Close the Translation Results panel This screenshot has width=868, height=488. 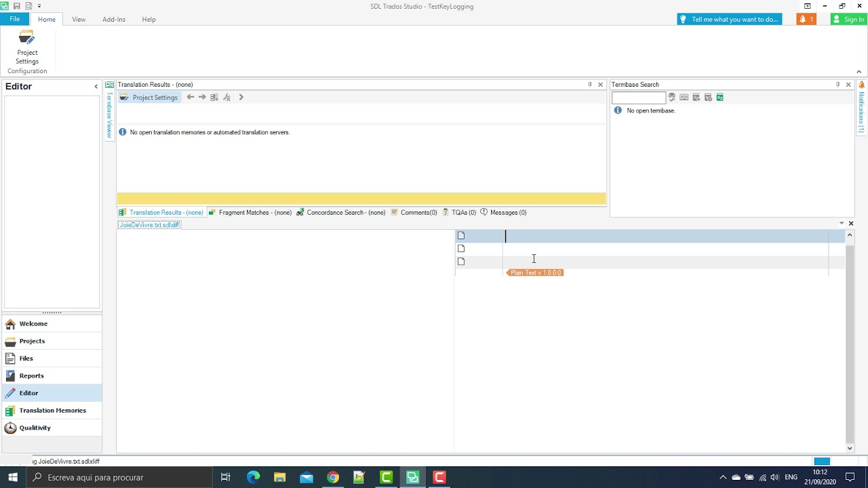tap(600, 85)
